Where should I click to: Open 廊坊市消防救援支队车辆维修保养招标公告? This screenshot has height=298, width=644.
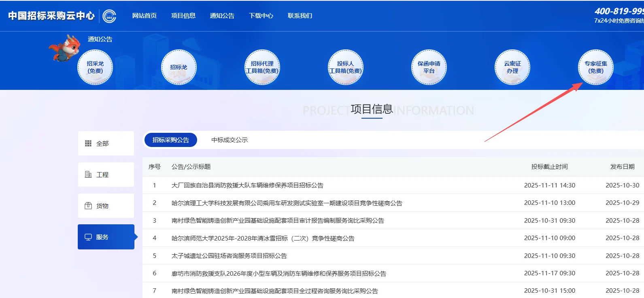pos(279,273)
